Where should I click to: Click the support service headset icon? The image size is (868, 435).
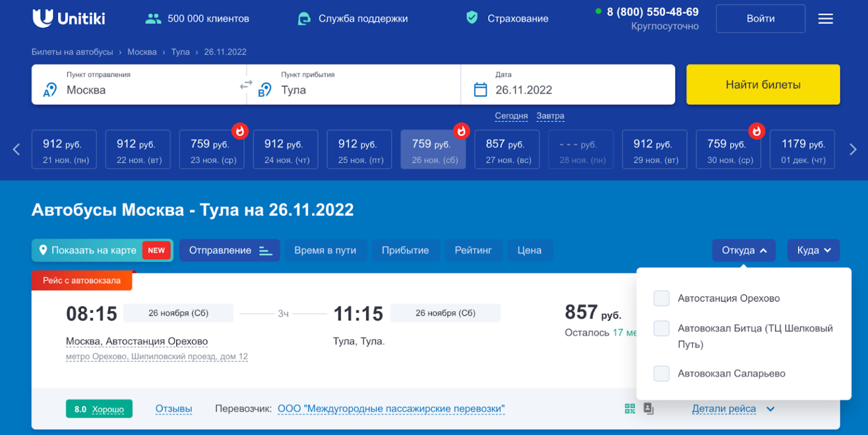click(304, 19)
